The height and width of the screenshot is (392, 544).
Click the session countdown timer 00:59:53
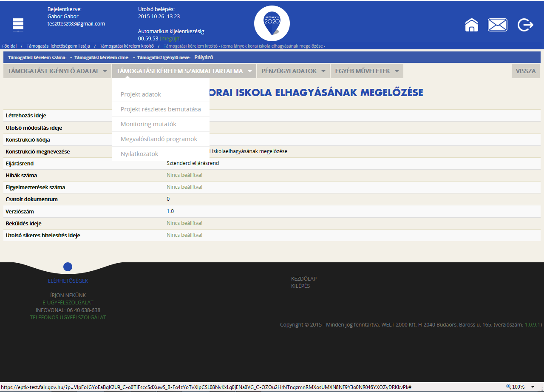point(148,39)
